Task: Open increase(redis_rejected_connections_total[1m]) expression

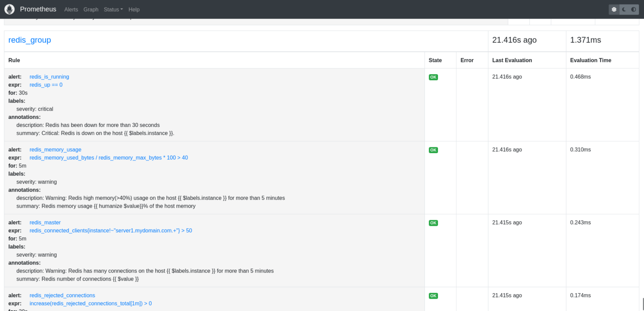Action: [90, 303]
